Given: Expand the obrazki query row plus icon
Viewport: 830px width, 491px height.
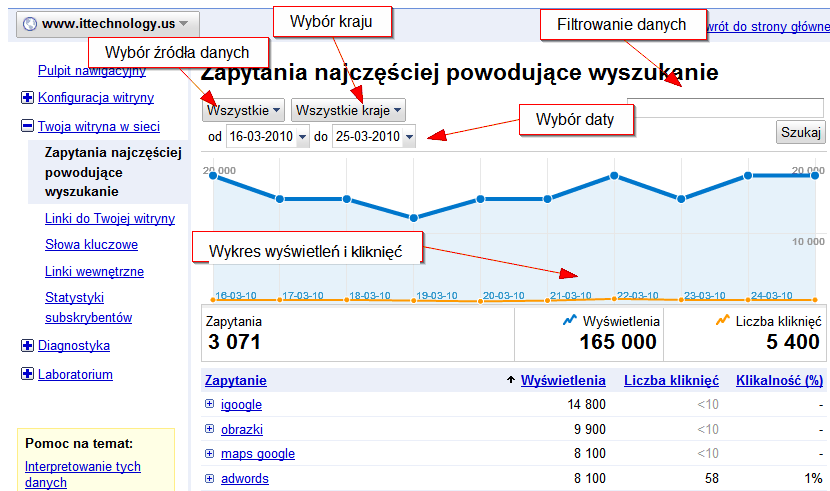Looking at the screenshot, I should tap(210, 429).
